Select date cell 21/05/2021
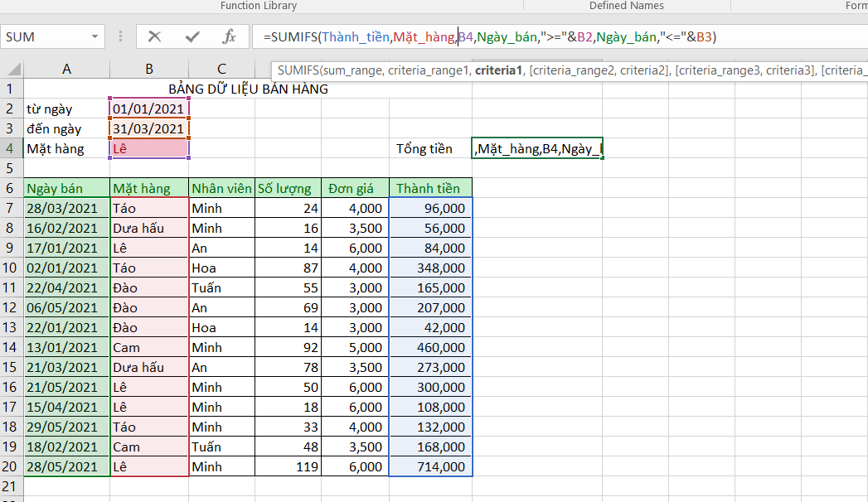The image size is (868, 502). tap(66, 388)
